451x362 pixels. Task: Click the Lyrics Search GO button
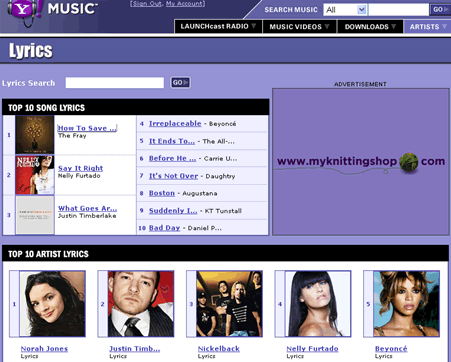pos(180,82)
